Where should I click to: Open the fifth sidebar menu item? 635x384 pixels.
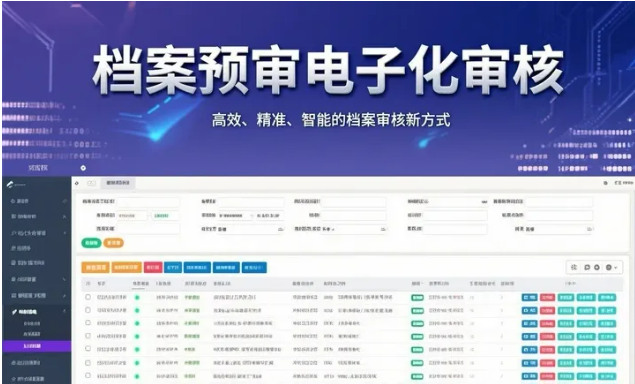coord(38,263)
